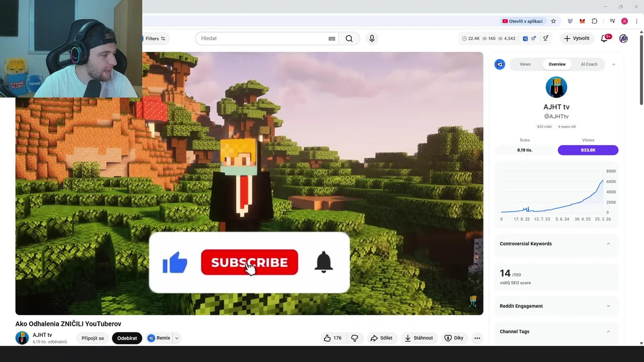644x362 pixels.
Task: Open the YouTube account avatar menu
Action: (623, 38)
